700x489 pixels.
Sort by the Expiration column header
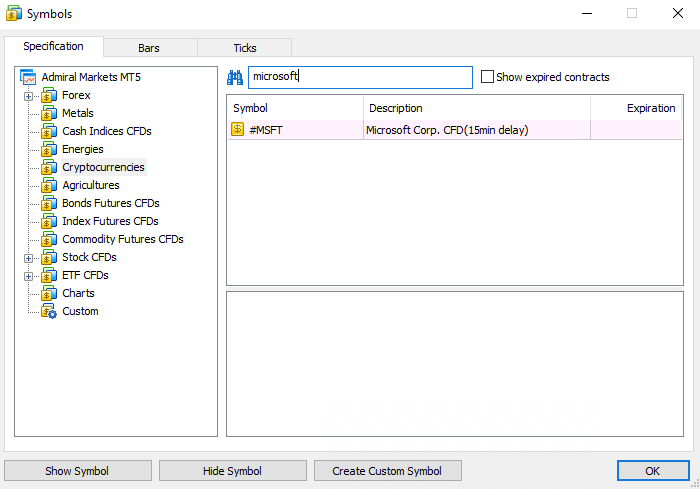coord(636,108)
